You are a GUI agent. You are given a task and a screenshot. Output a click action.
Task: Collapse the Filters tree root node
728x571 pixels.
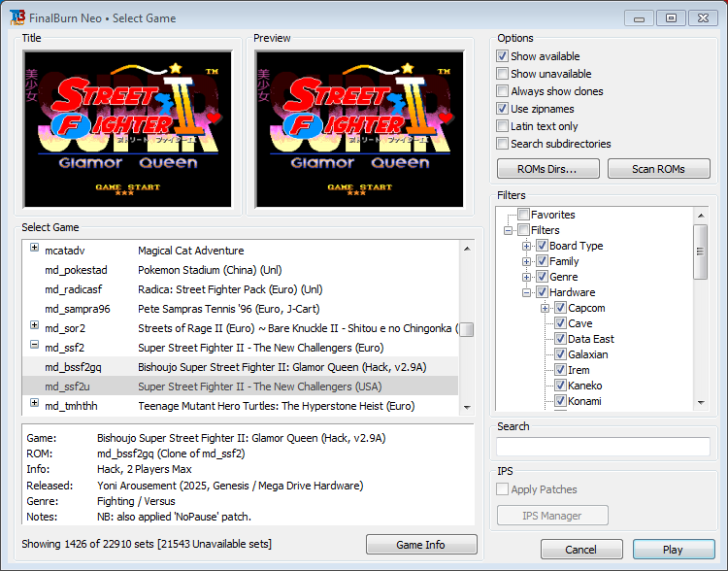[509, 230]
